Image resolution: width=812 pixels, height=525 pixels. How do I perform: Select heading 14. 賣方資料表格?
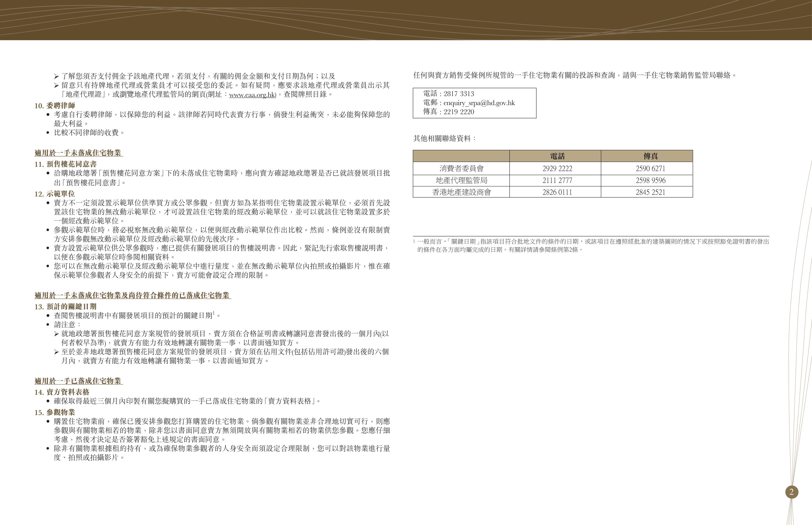pyautogui.click(x=62, y=392)
